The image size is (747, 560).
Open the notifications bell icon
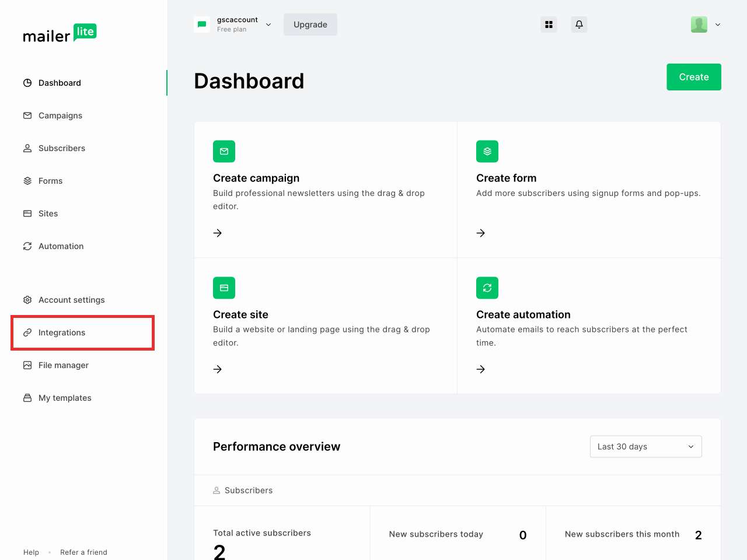578,24
